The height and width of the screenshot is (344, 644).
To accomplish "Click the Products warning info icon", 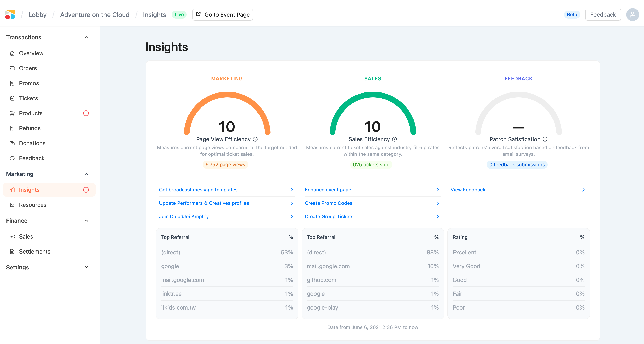I will pyautogui.click(x=86, y=113).
